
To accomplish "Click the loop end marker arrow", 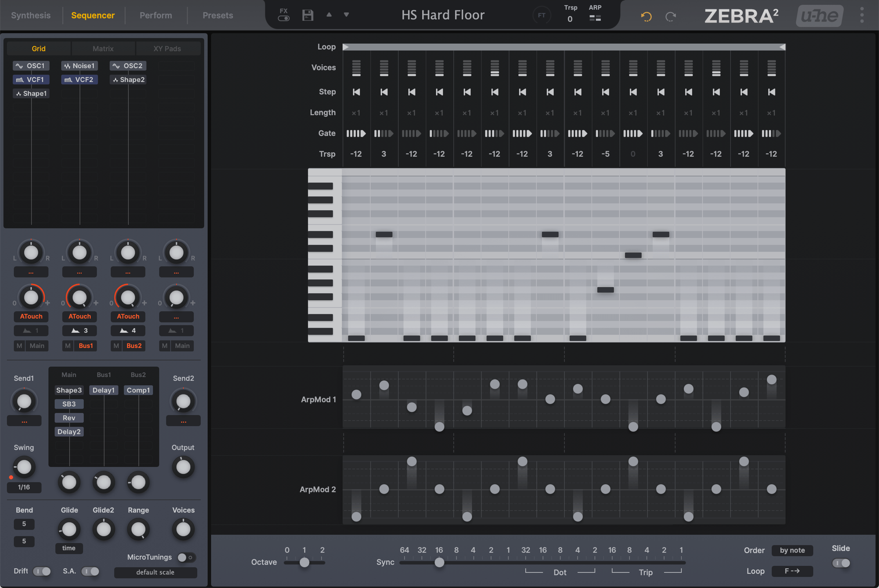I will click(x=782, y=47).
